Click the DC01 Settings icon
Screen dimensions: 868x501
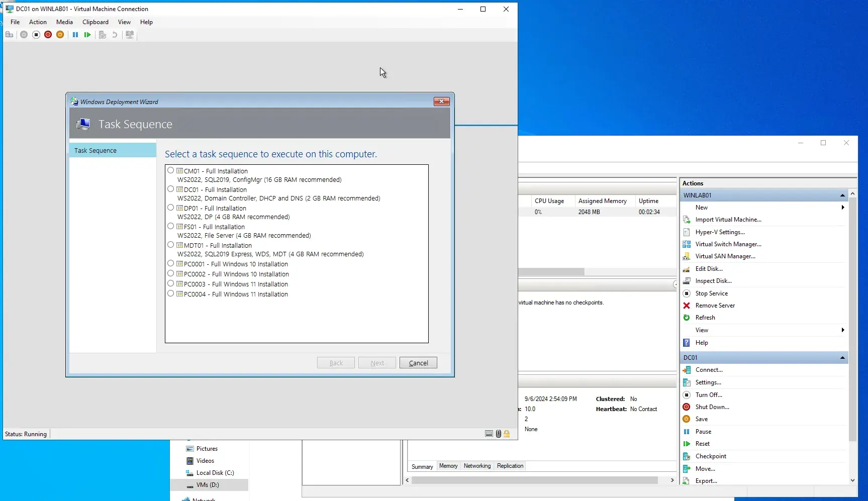[687, 382]
